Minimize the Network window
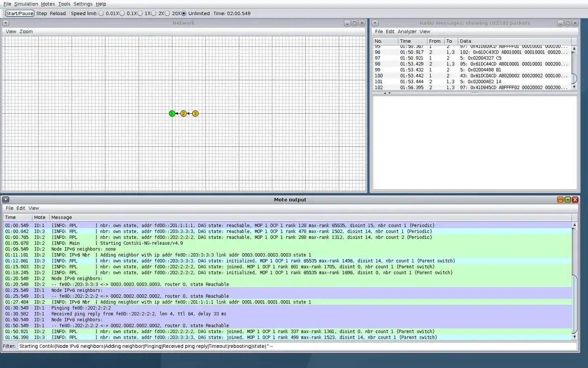This screenshot has height=368, width=588. [347, 23]
